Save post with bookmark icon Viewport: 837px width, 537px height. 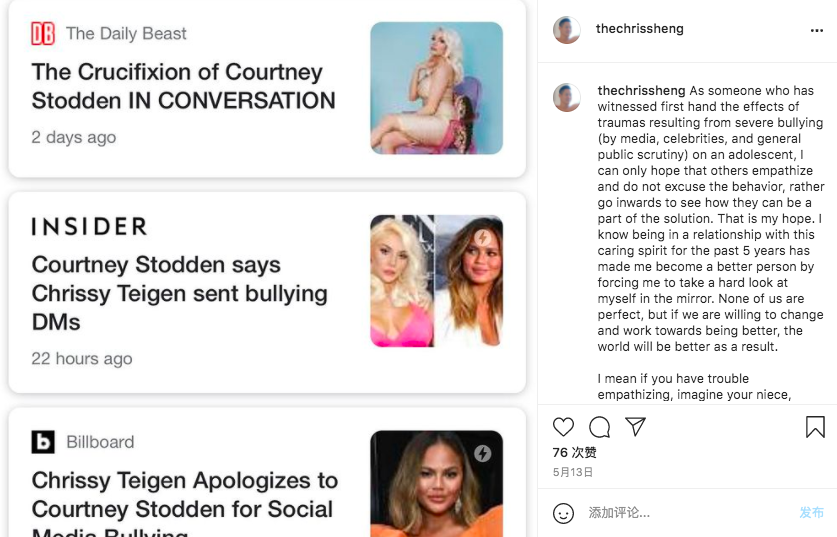coord(815,427)
